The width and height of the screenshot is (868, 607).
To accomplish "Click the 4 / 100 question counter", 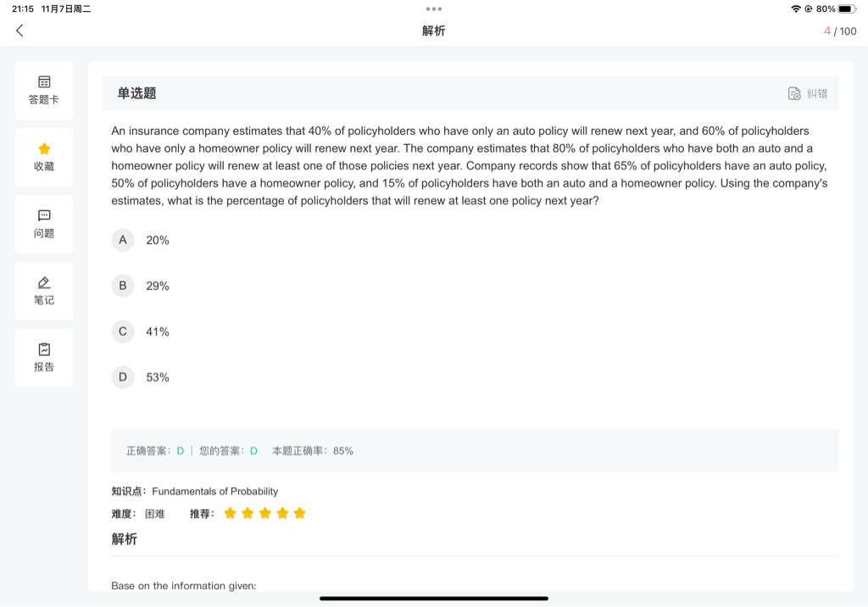I will [840, 31].
